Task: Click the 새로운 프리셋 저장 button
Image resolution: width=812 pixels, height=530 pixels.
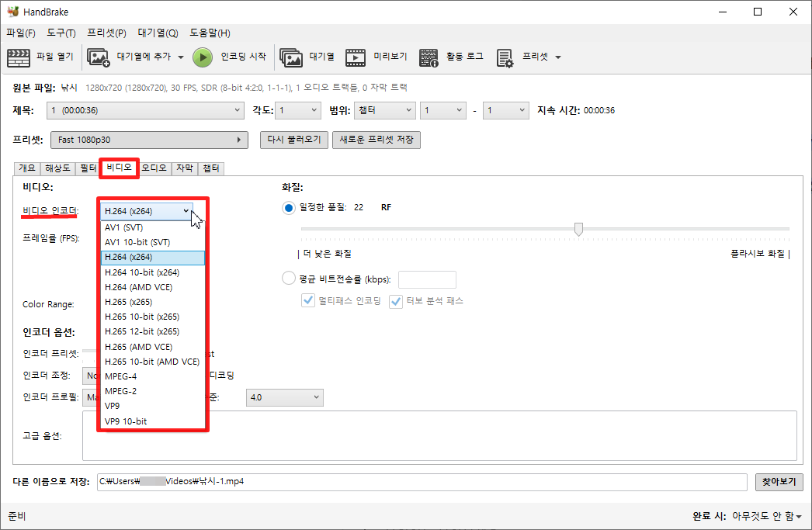Action: click(377, 140)
